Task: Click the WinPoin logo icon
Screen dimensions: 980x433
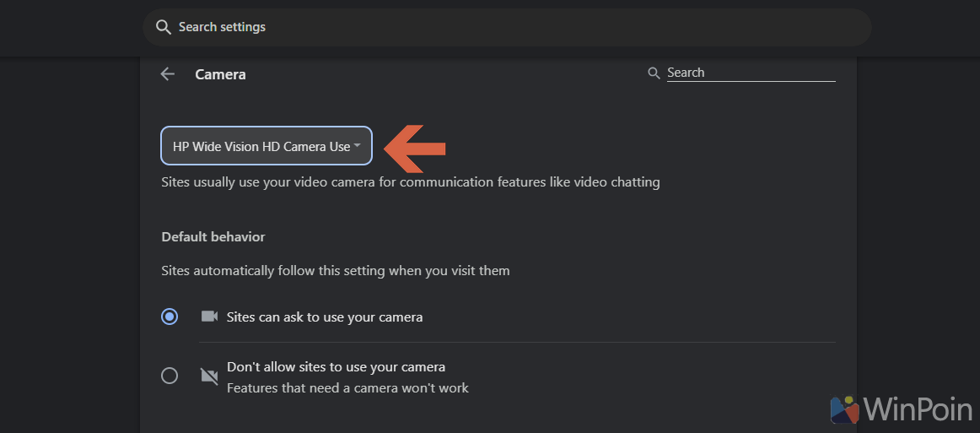Action: 844,408
